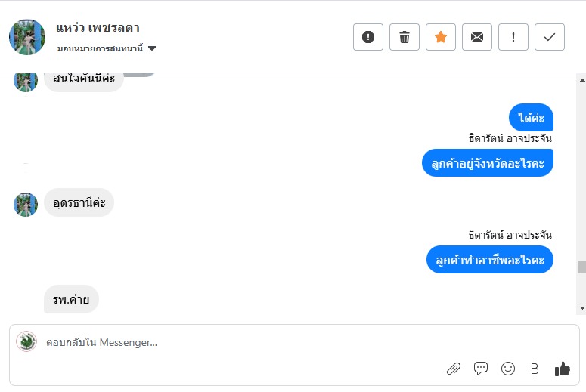Click the customer profile picture in header
Screen dimensions: 586x392
[x=27, y=37]
